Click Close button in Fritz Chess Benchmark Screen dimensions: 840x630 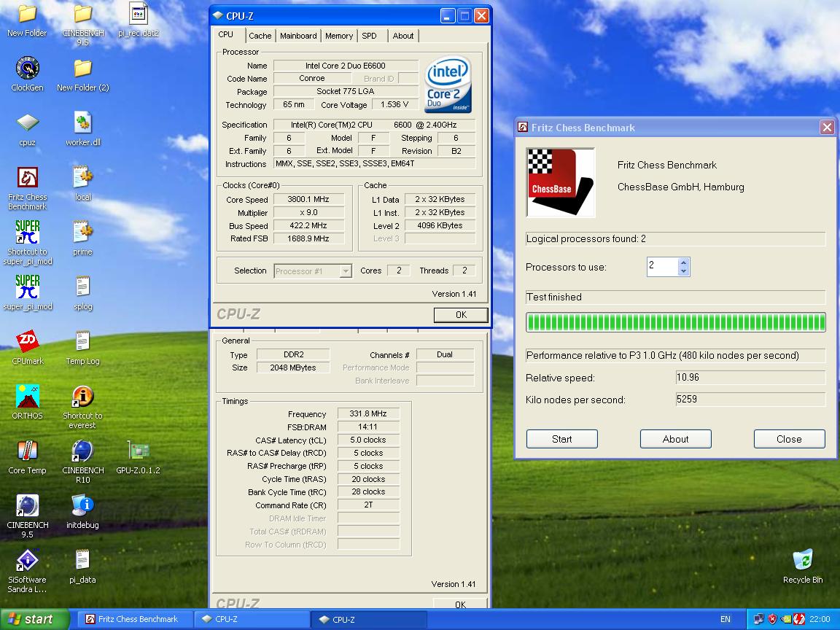[789, 439]
